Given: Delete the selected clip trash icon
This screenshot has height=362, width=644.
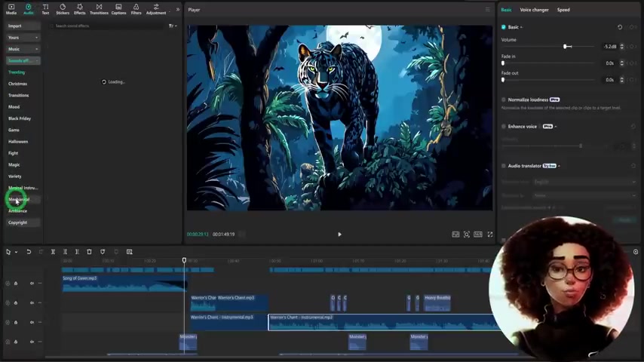Looking at the screenshot, I should click(89, 252).
